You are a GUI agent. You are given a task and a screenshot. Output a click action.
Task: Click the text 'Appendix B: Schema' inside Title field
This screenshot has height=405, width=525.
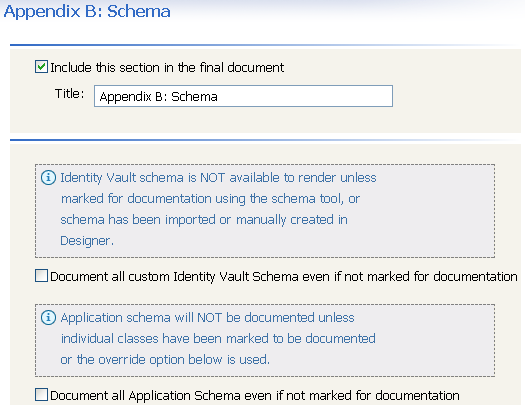pos(159,97)
